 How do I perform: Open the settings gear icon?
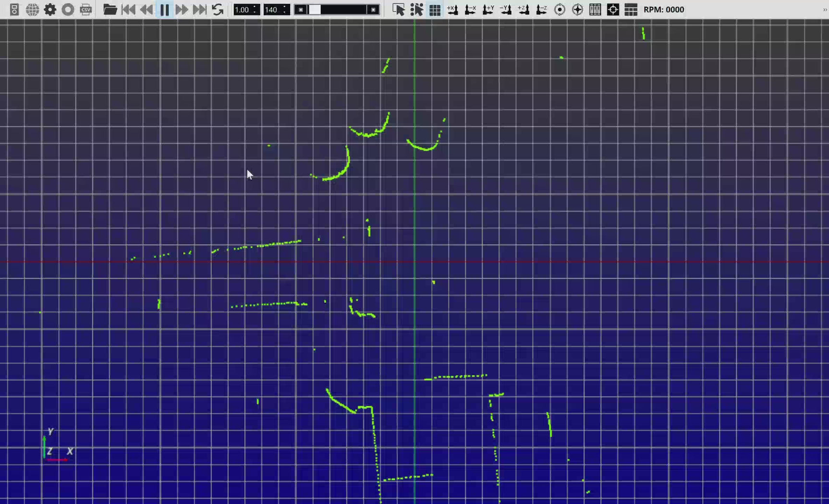(50, 10)
